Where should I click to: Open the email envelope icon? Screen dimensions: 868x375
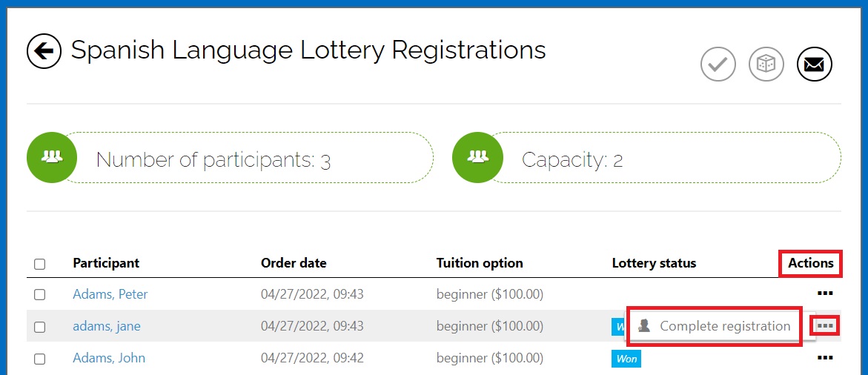pos(815,64)
